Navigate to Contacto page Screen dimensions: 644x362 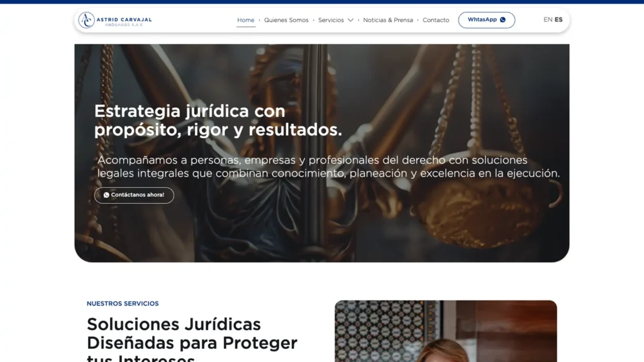pyautogui.click(x=436, y=20)
